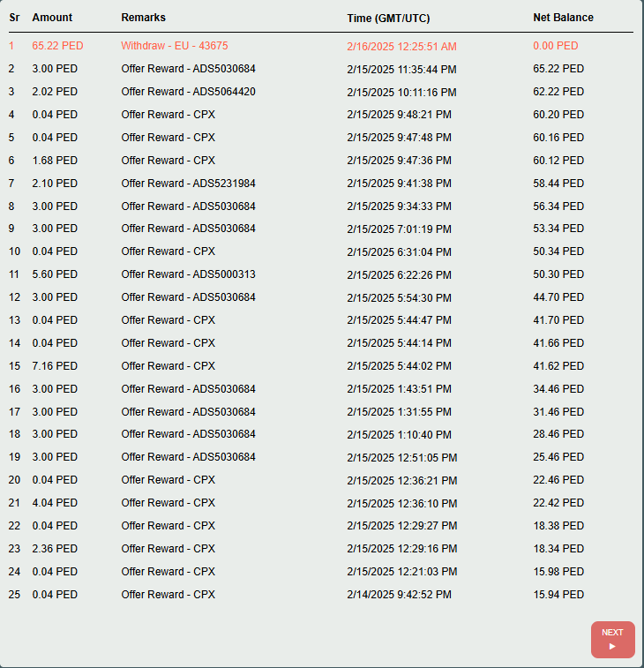Click the 5.60 PED amount

pyautogui.click(x=55, y=274)
